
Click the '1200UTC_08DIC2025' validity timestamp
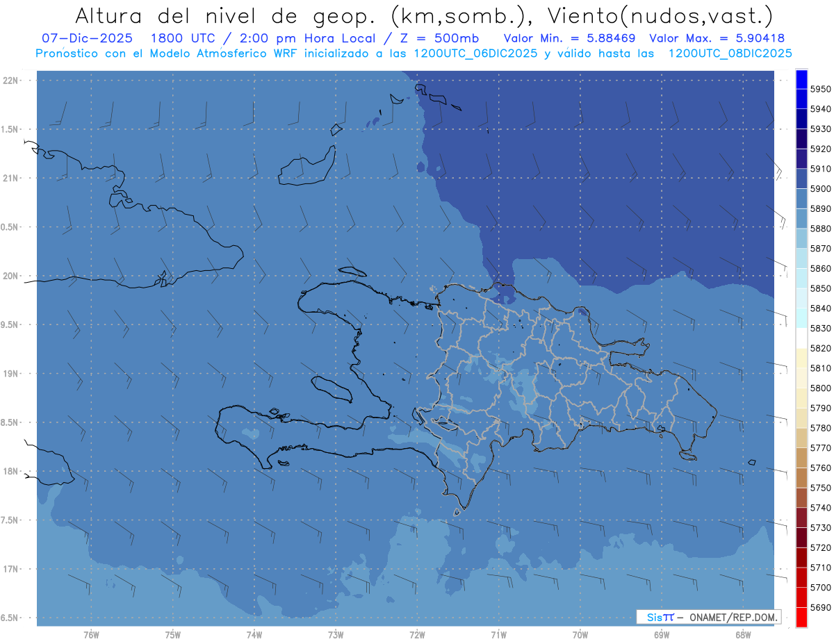(730, 53)
